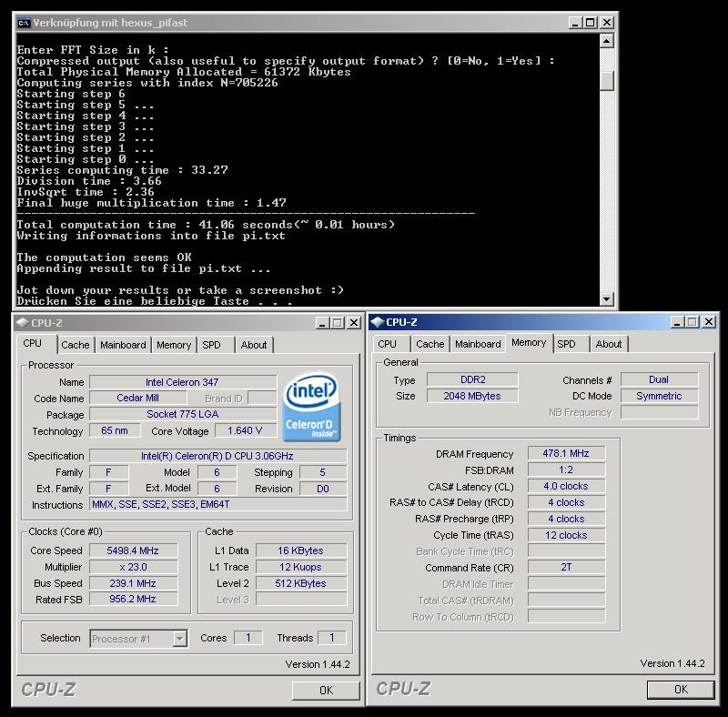
Task: Click the console scrollbar up arrow
Action: [x=606, y=41]
